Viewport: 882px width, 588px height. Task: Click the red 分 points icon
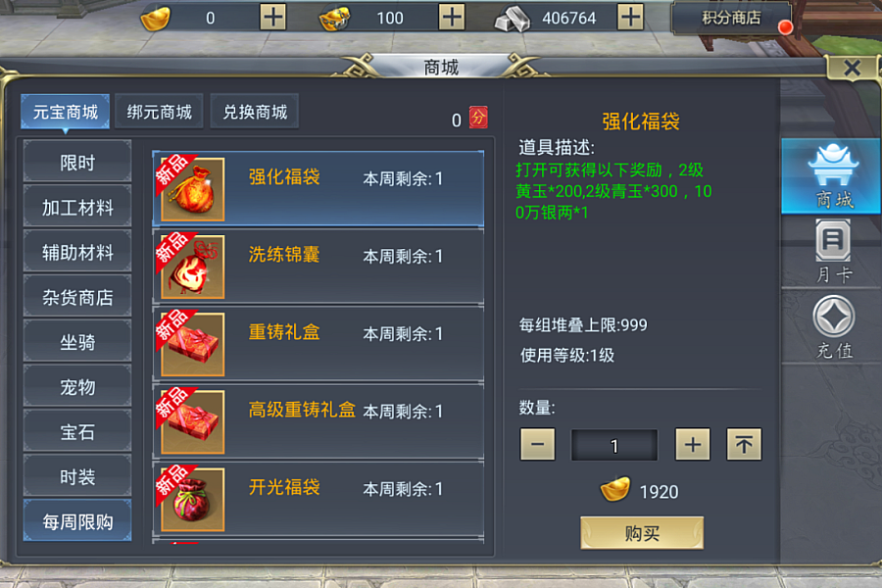(478, 118)
